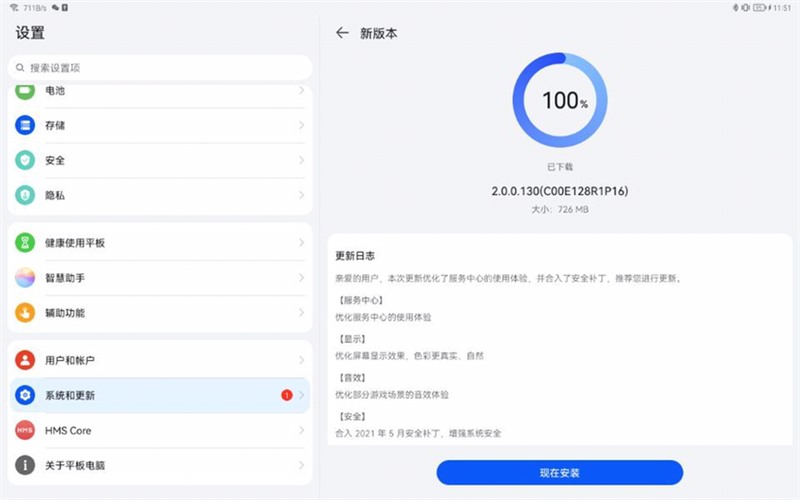Tap the red HMS Core icon
Viewport: 800px width, 500px height.
(x=24, y=430)
